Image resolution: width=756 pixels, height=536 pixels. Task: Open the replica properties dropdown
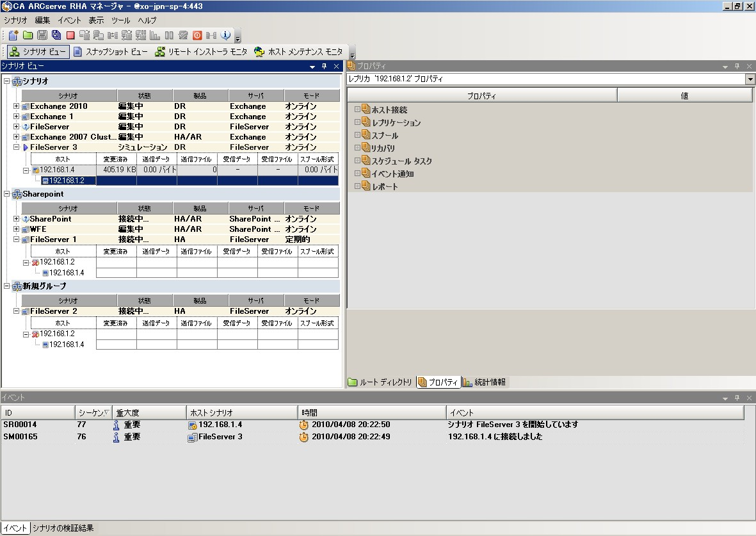[x=750, y=79]
